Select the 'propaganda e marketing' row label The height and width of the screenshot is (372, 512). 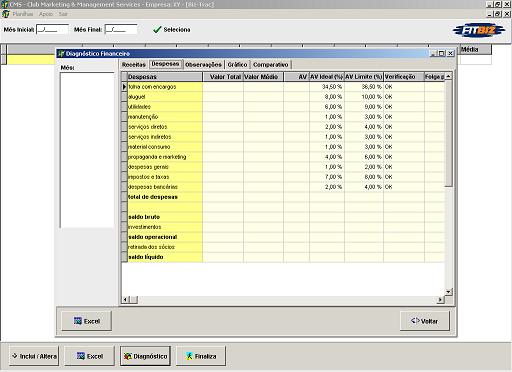(x=157, y=157)
